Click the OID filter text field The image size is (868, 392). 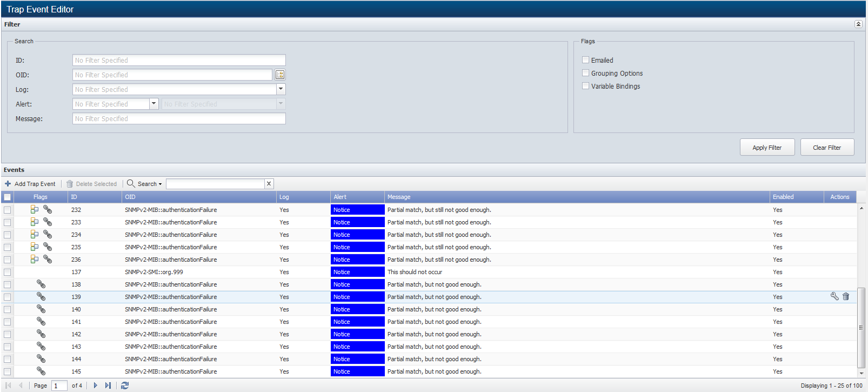click(172, 75)
